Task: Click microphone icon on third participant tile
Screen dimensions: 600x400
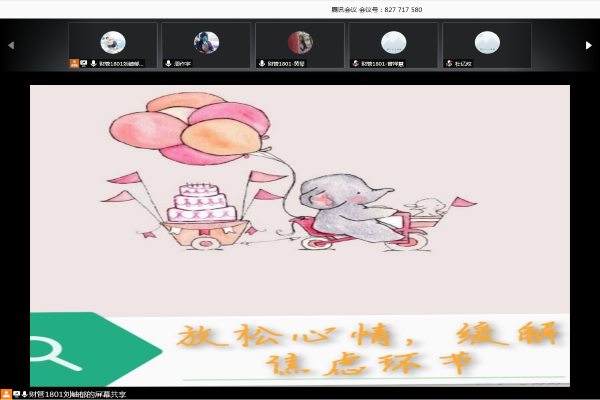Action: [x=262, y=63]
